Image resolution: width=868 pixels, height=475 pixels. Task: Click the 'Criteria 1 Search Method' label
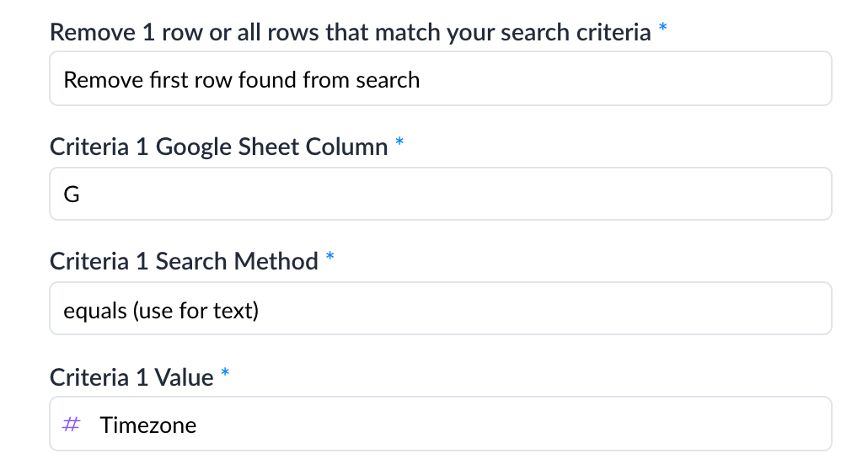click(184, 261)
